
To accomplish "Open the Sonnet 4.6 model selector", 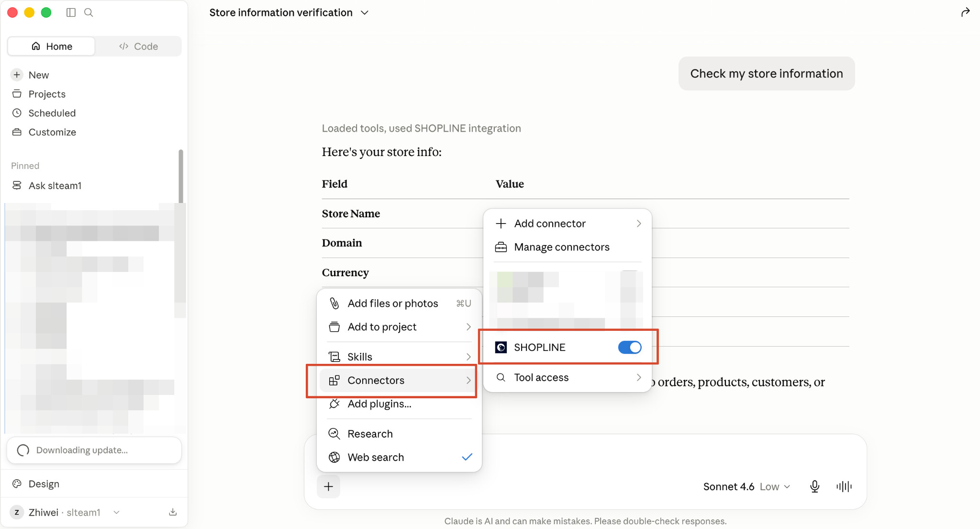I will [x=746, y=487].
